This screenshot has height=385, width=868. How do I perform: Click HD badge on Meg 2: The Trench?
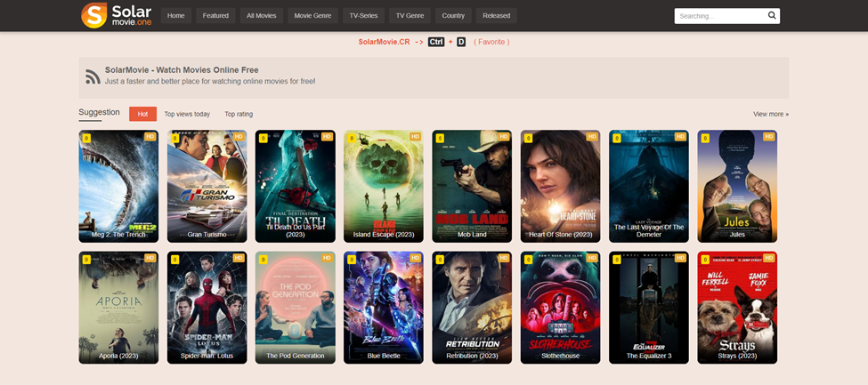(x=150, y=137)
